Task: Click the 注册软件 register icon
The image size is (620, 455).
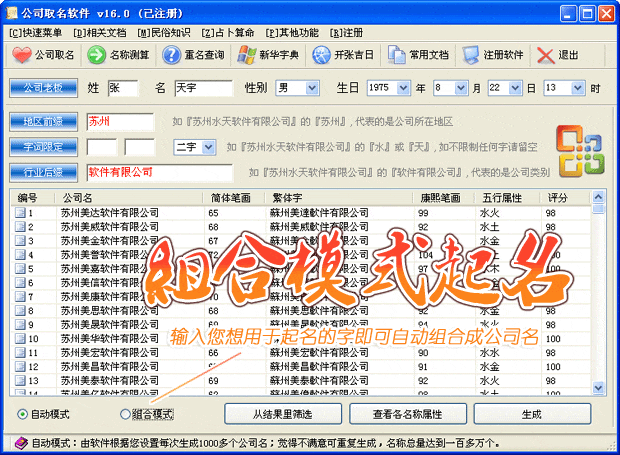Action: (472, 55)
